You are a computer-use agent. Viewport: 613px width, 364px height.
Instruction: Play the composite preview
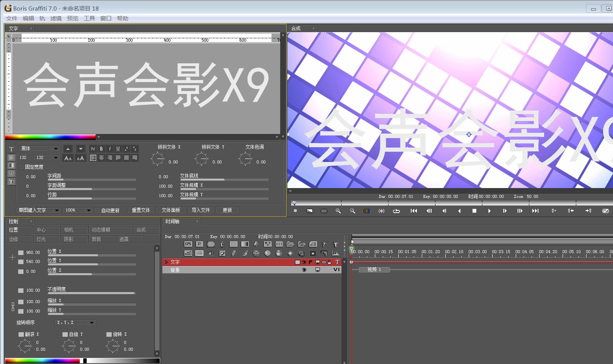point(489,211)
